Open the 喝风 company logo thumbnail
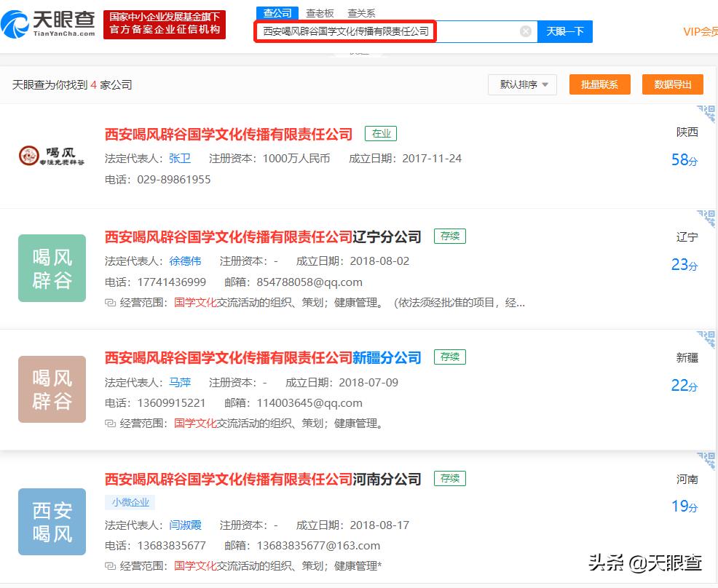 52,156
